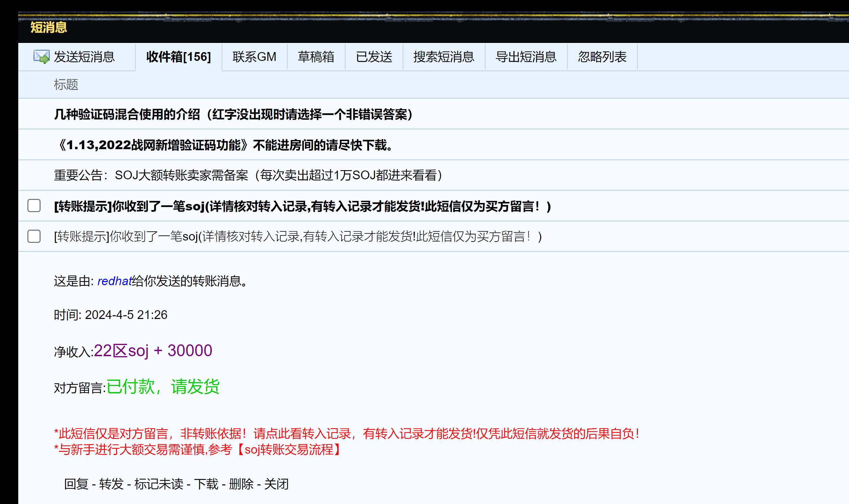Viewport: 849px width, 504px height.
Task: Tick the second 转账提示 message checkbox
Action: [x=34, y=236]
